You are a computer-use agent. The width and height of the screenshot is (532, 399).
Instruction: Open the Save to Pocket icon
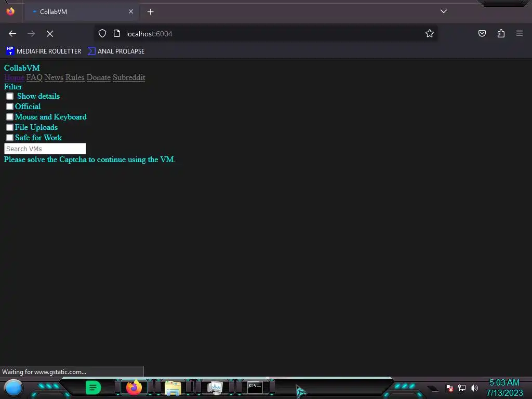[482, 33]
